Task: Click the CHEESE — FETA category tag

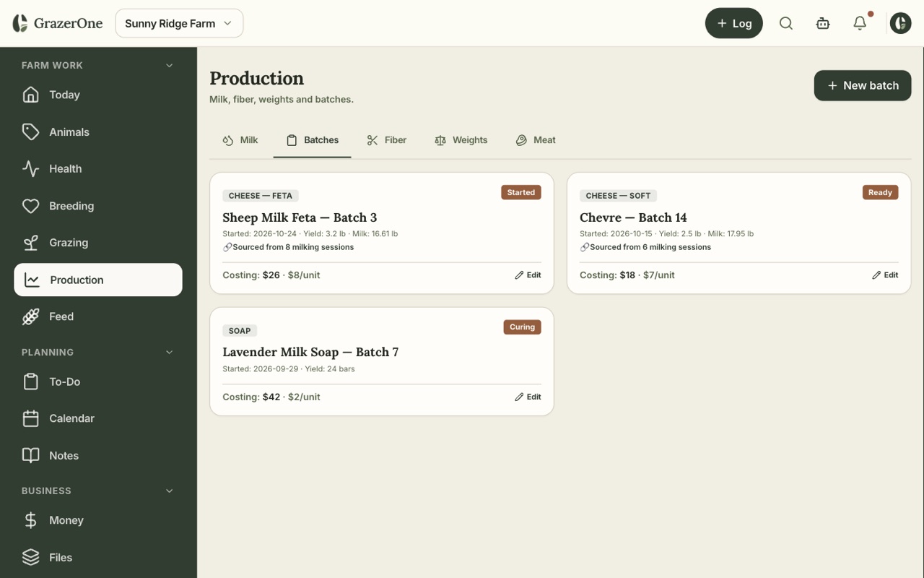Action: click(261, 196)
